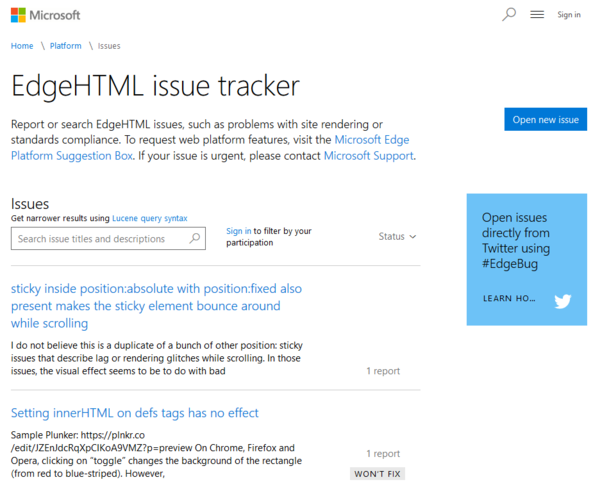Screen dimensions: 600x489
Task: Click Issues breadcrumb text
Action: pyautogui.click(x=109, y=46)
